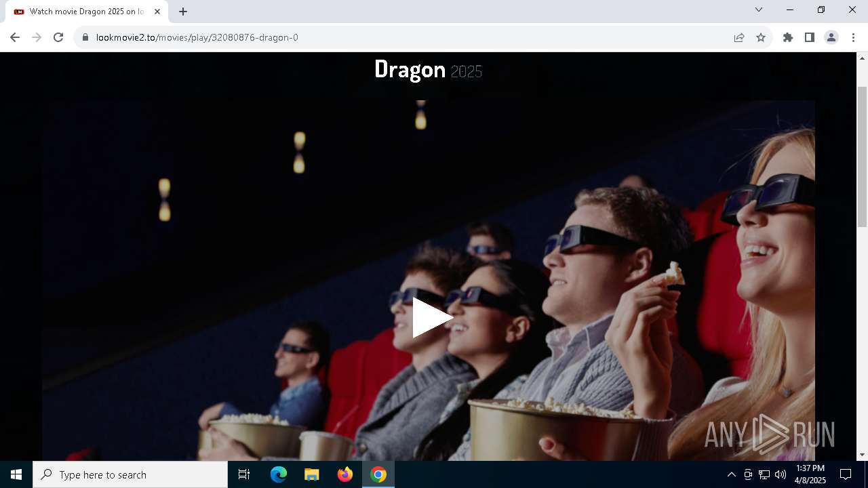Toggle Chrome side panel

coord(810,37)
